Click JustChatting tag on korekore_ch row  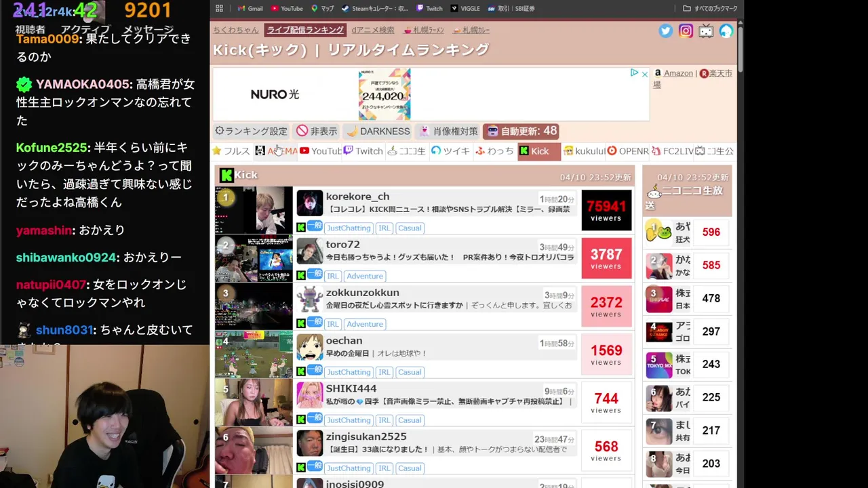pos(349,228)
